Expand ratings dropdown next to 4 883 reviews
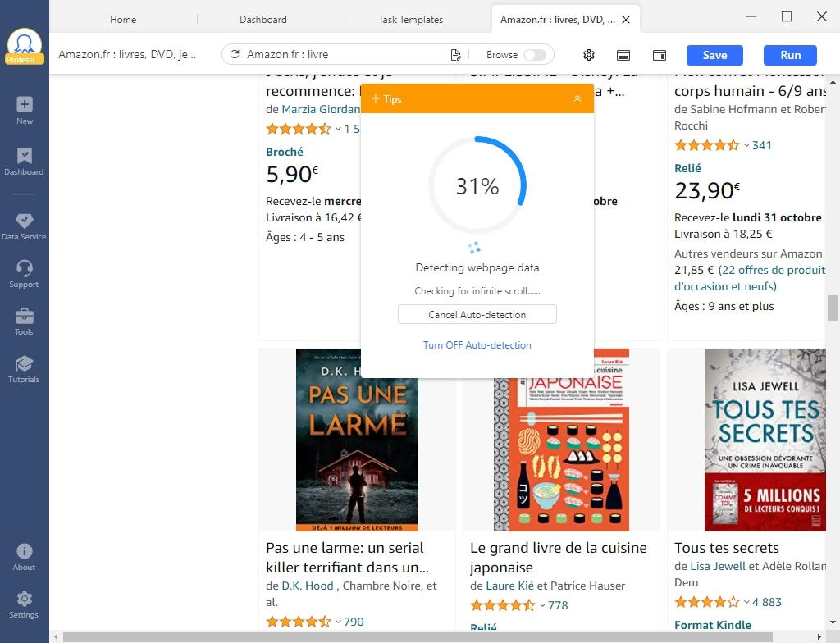Screen dimensions: 840x643 [x=746, y=602]
